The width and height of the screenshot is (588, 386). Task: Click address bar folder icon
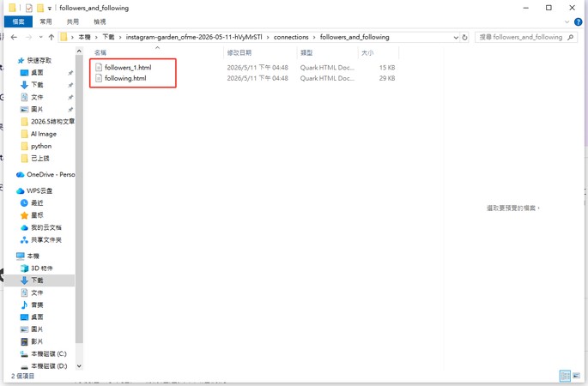[x=64, y=37]
